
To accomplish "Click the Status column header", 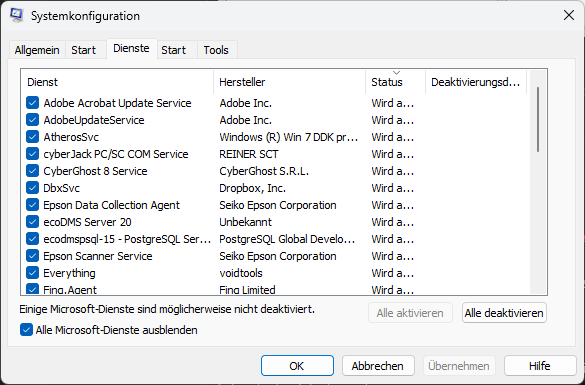I will click(x=395, y=82).
